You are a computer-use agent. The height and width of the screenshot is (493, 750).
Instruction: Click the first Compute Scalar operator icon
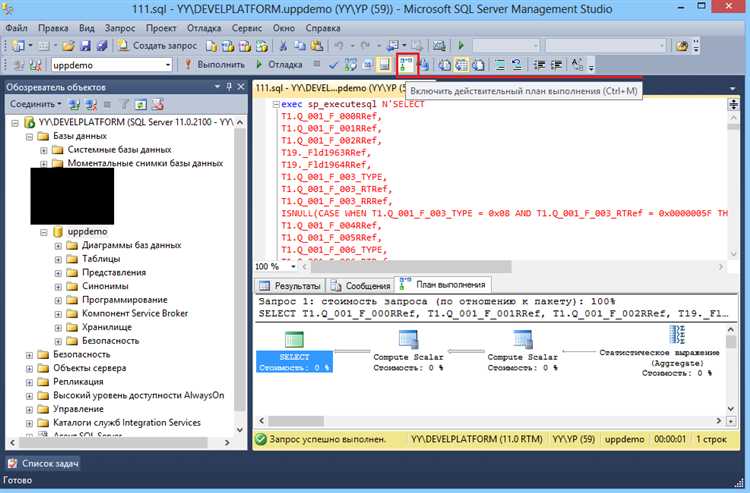[x=408, y=339]
